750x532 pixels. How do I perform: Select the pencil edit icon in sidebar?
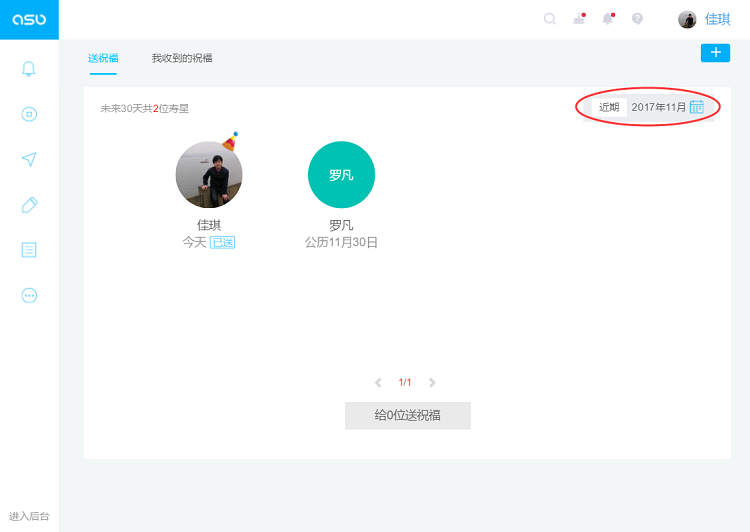pyautogui.click(x=29, y=205)
